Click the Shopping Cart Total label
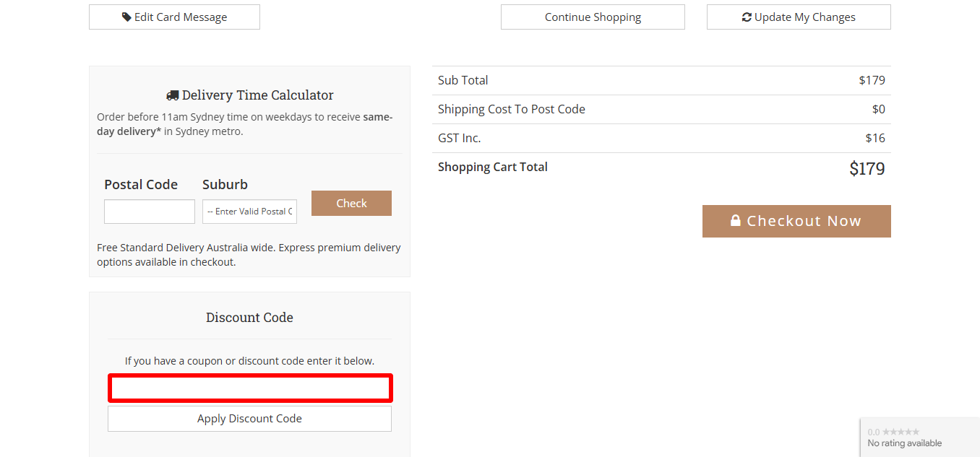This screenshot has width=980, height=457. (493, 167)
